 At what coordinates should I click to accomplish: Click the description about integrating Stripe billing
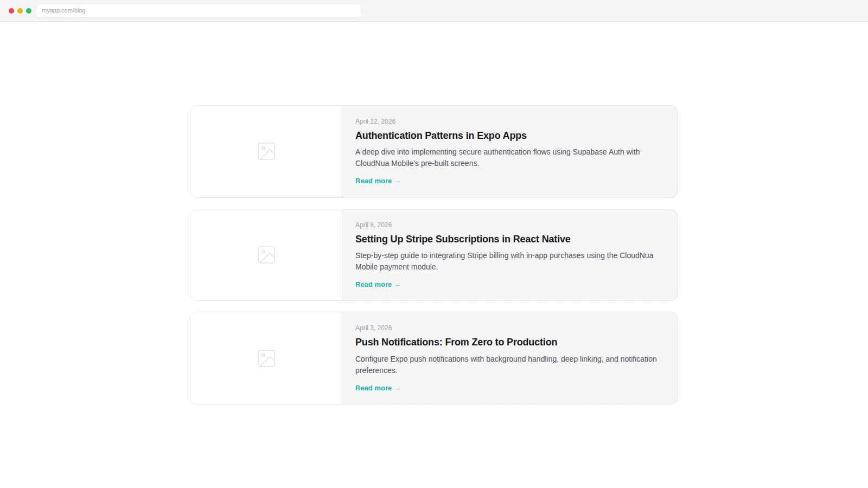point(505,261)
